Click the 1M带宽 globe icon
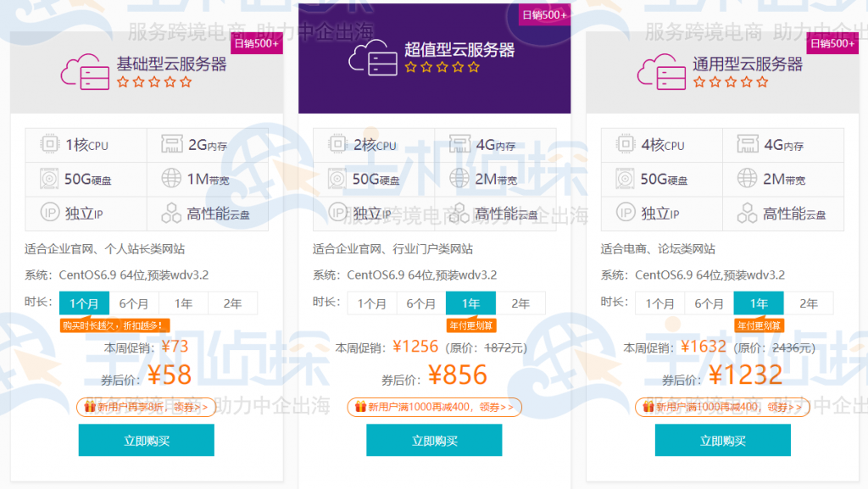The image size is (868, 489). tap(172, 179)
